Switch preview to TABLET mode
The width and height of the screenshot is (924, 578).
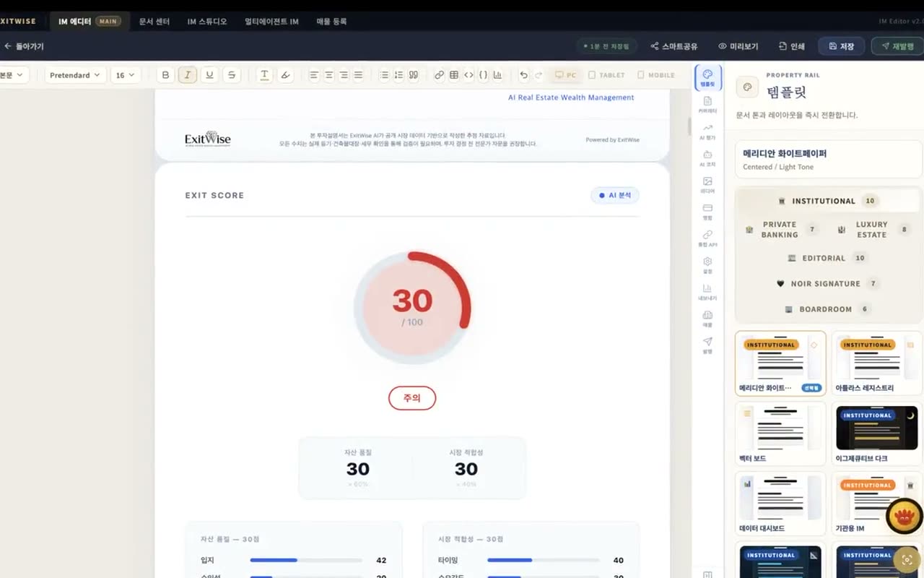coord(606,75)
